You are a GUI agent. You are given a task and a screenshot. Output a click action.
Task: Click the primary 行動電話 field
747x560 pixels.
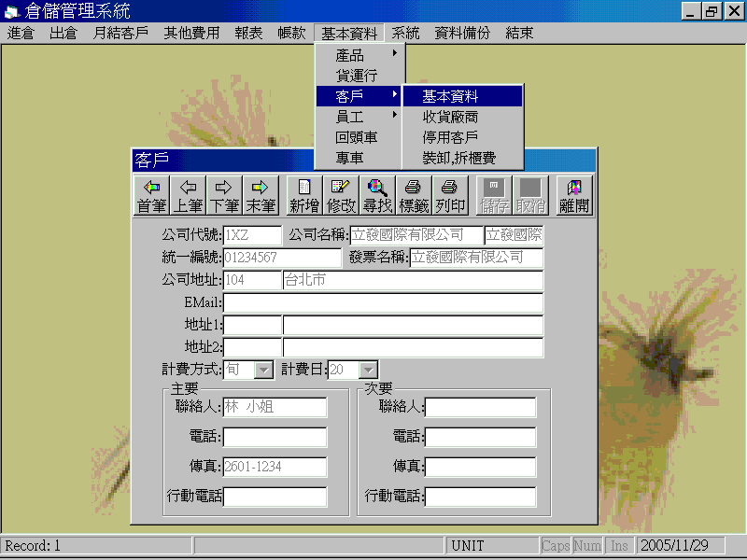coord(275,497)
